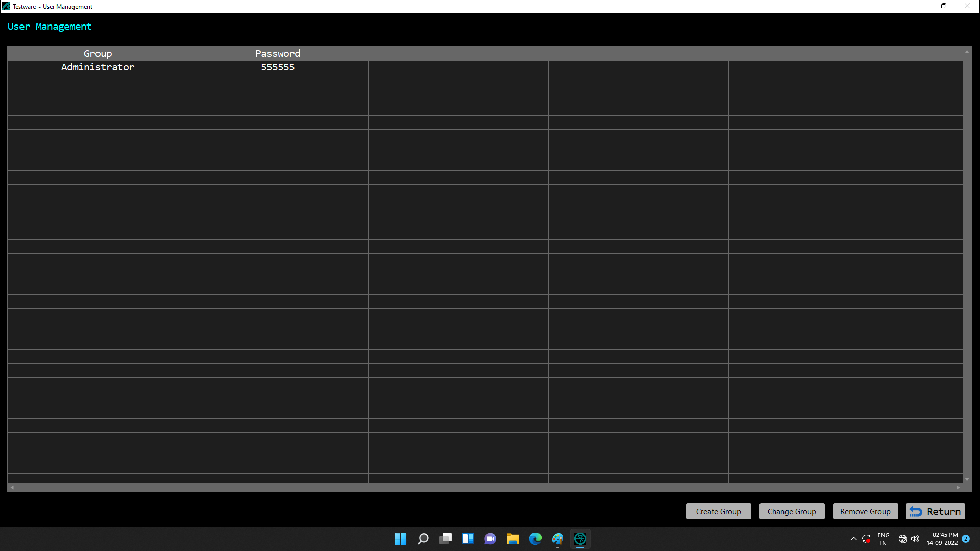Switch to Paint app in taskbar

557,539
